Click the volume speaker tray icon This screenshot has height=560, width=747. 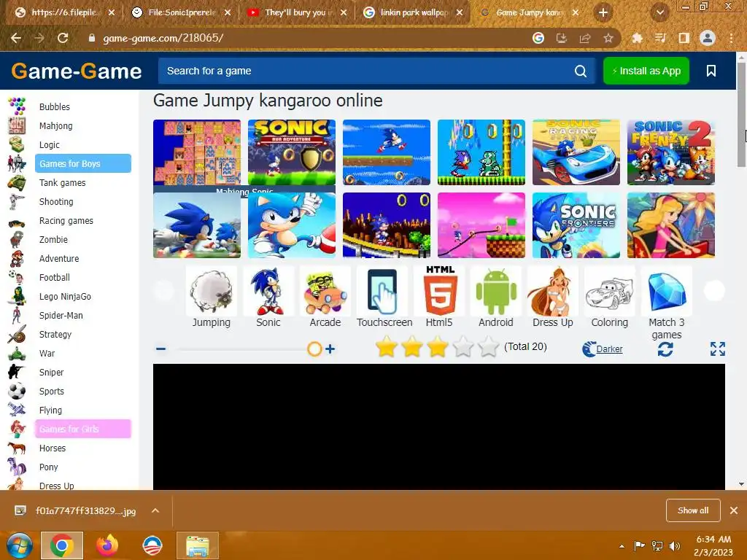click(x=675, y=546)
